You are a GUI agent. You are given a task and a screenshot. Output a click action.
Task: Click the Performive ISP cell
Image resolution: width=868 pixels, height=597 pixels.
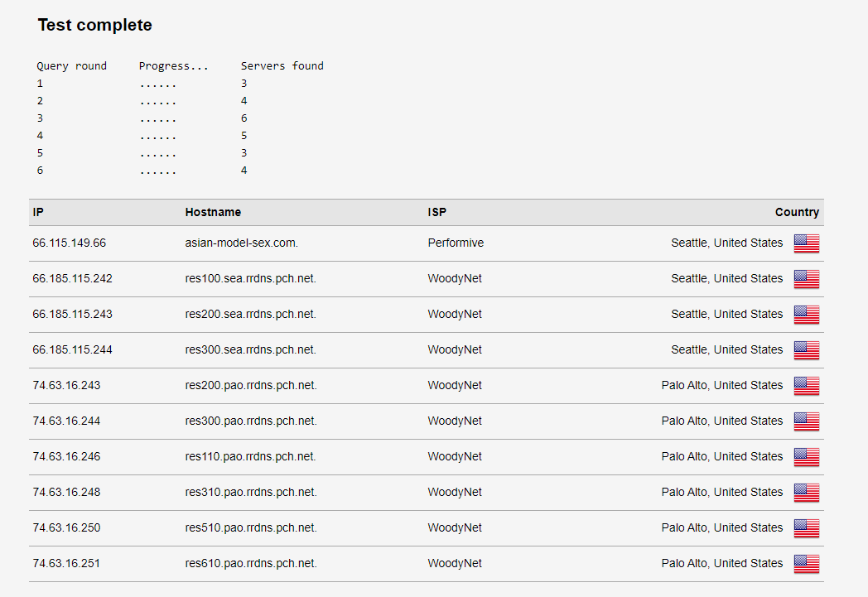coord(456,243)
